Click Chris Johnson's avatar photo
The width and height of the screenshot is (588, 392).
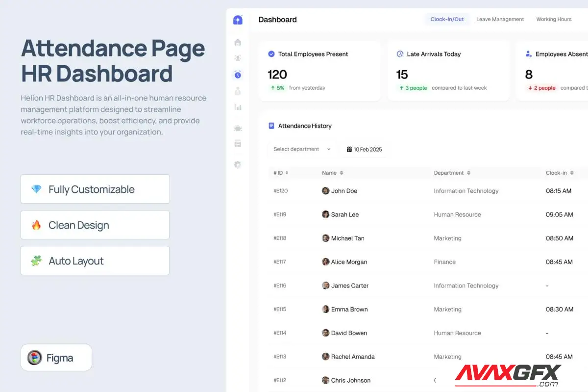(325, 380)
